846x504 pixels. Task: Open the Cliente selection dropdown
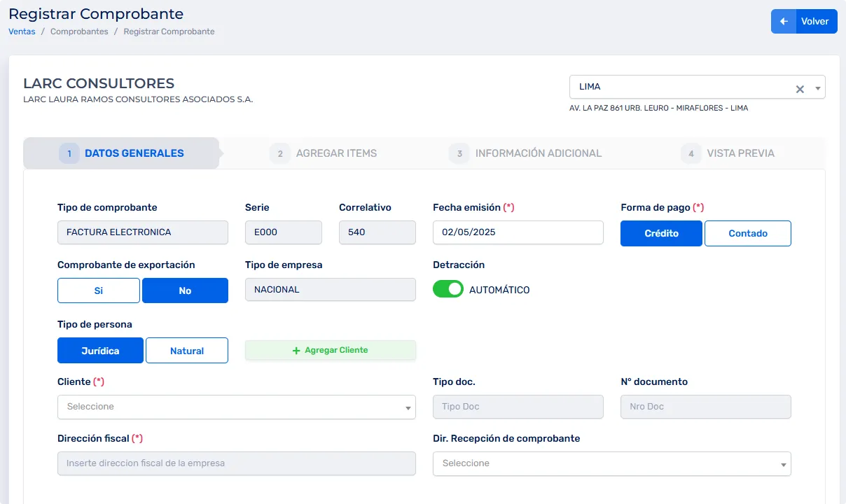pos(236,407)
